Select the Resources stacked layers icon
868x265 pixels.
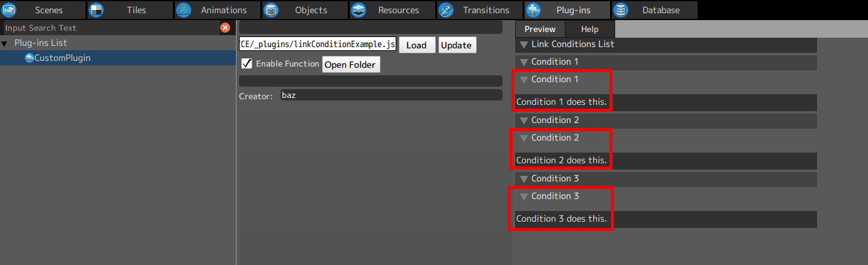359,10
